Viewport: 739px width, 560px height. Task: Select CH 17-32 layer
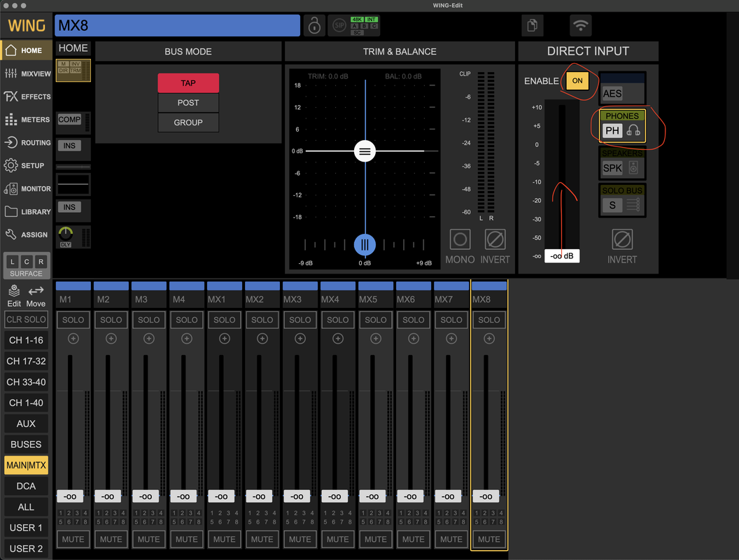(x=27, y=361)
